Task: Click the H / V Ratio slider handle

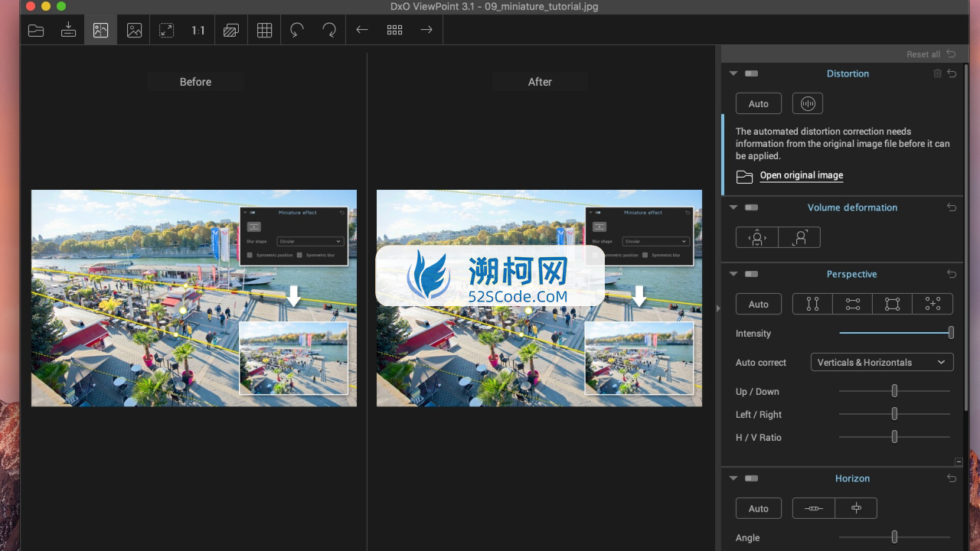Action: [894, 437]
